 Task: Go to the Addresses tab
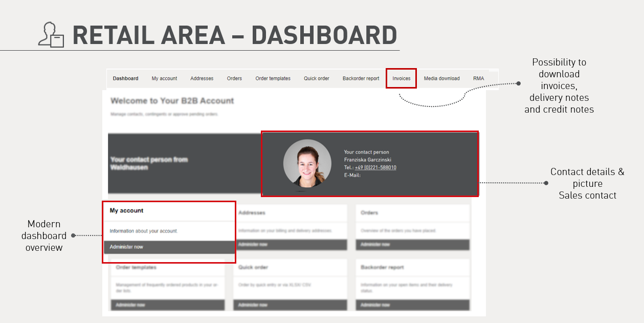click(202, 78)
